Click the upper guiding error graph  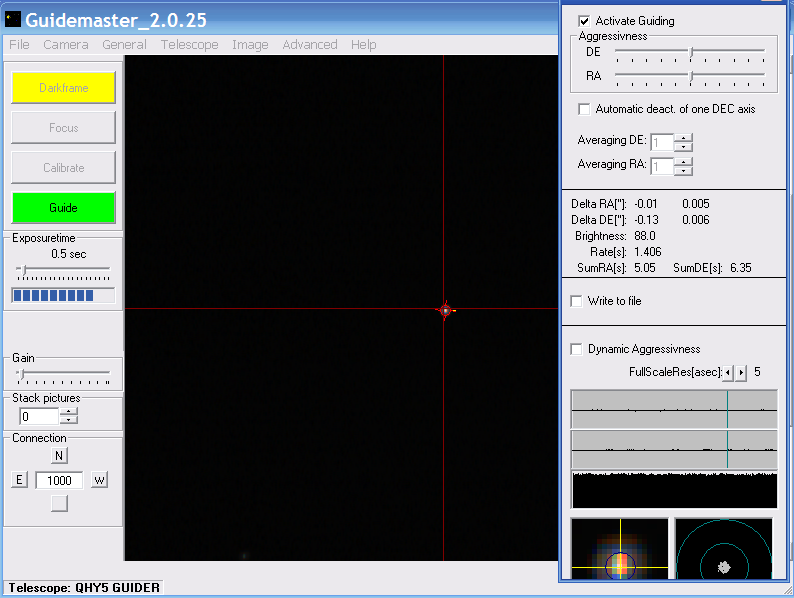[x=674, y=409]
